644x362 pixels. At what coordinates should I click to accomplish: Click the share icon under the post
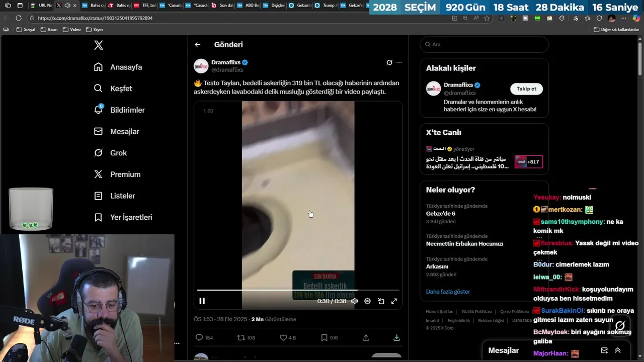[366, 338]
